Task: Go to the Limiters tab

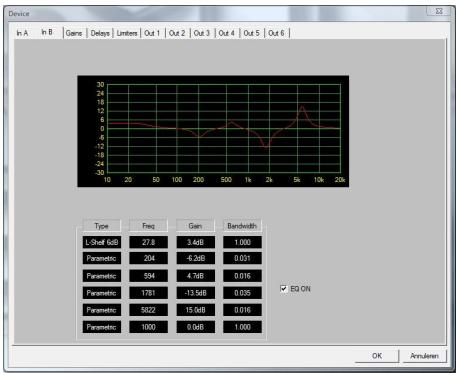Action: (x=127, y=33)
